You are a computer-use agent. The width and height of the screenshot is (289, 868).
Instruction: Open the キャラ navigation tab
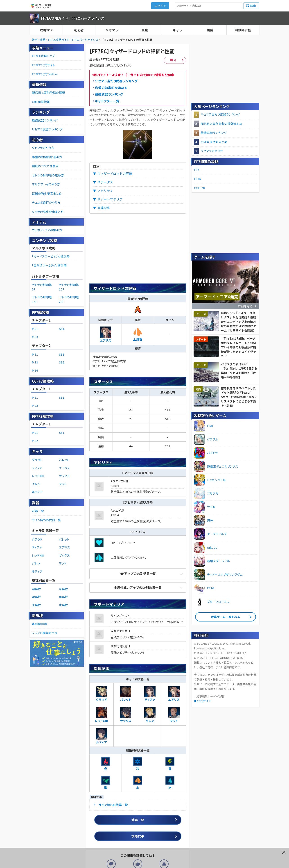(x=177, y=30)
